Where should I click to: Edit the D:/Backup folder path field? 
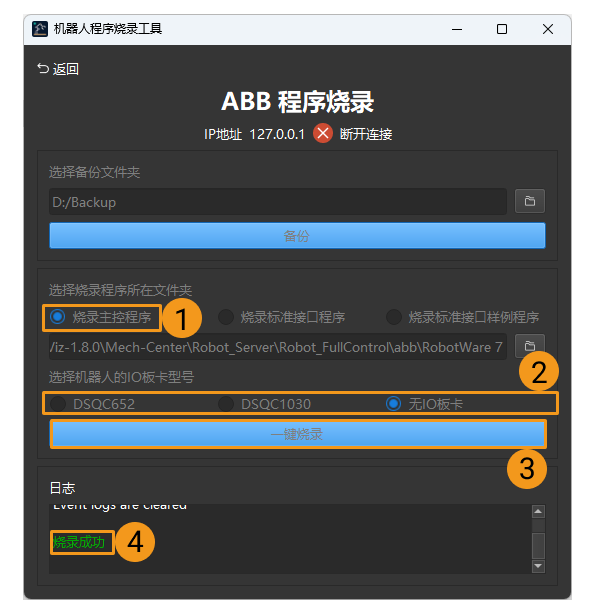click(x=278, y=202)
